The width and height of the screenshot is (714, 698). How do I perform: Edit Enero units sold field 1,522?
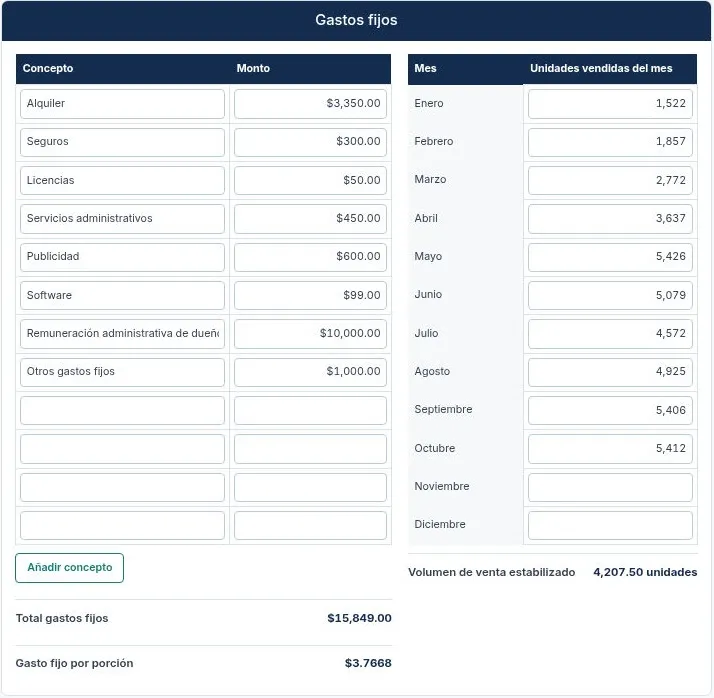(610, 103)
